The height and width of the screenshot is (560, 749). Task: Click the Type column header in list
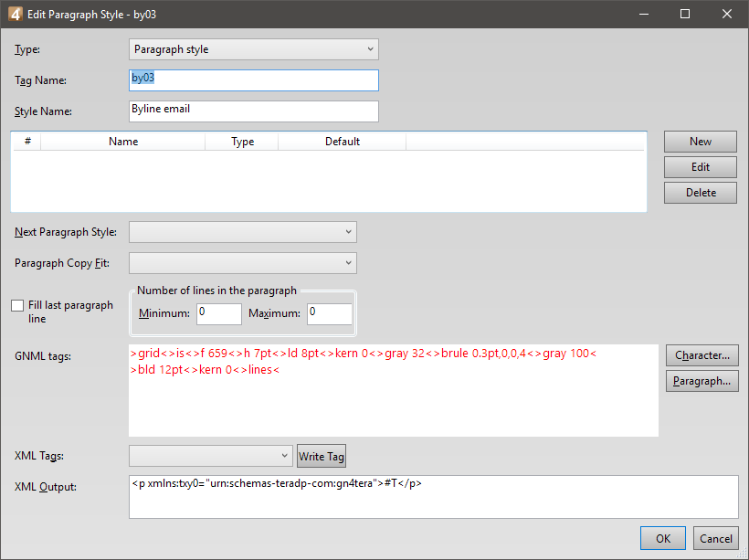[x=242, y=142]
